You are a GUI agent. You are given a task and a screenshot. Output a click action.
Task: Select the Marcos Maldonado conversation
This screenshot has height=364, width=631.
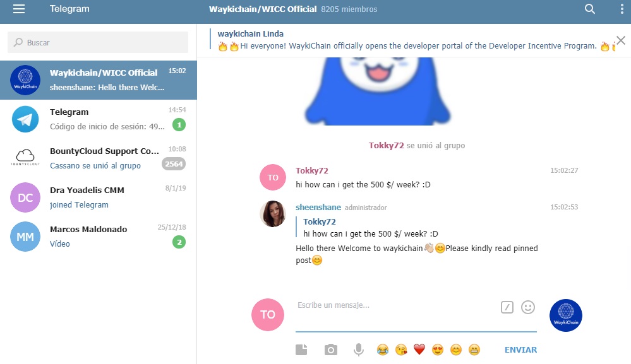coord(98,236)
